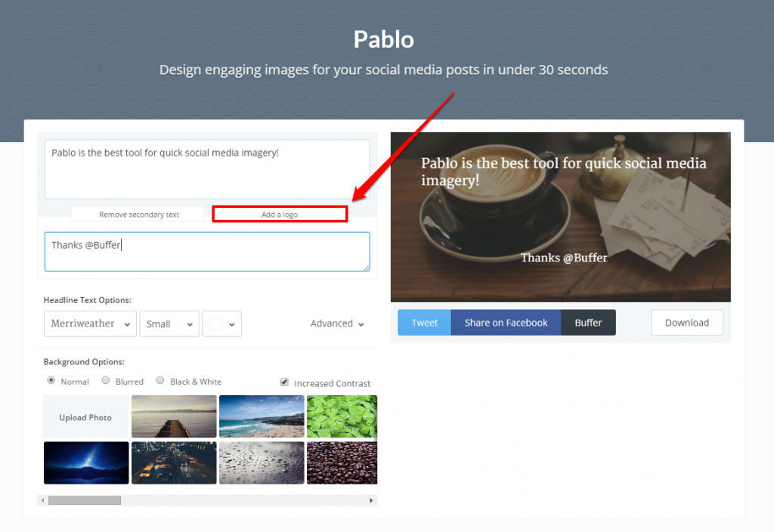
Task: Open the Merriweather font dropdown
Action: pyautogui.click(x=90, y=323)
